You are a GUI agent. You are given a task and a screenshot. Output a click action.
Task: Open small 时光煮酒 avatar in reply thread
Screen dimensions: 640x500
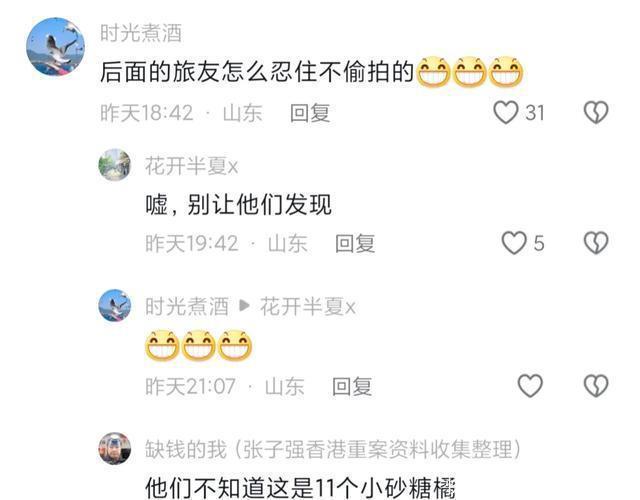[115, 305]
